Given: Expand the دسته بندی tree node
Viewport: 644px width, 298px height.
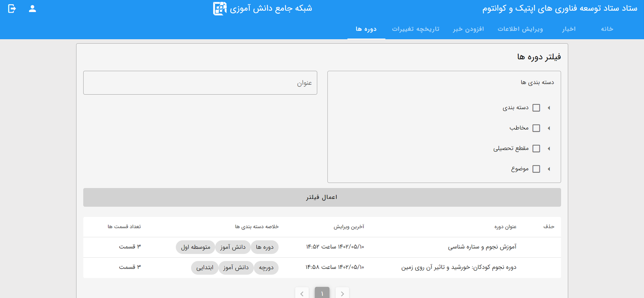Looking at the screenshot, I should point(549,108).
